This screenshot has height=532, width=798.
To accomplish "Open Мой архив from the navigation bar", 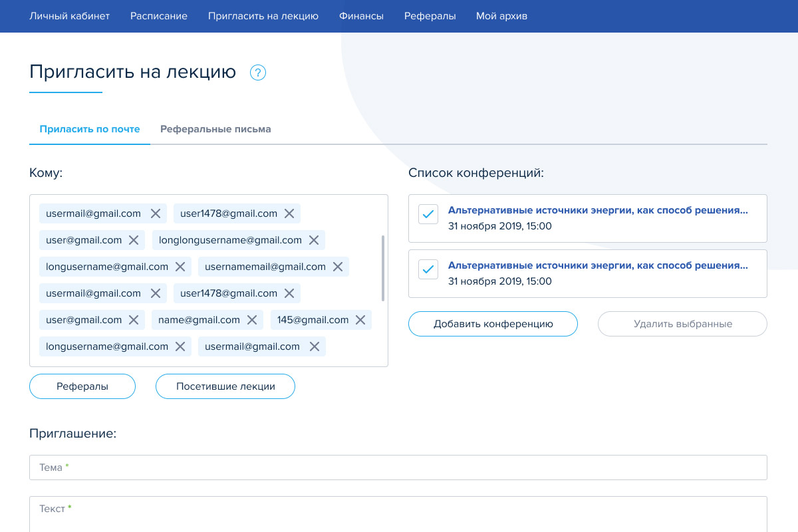I will (501, 16).
